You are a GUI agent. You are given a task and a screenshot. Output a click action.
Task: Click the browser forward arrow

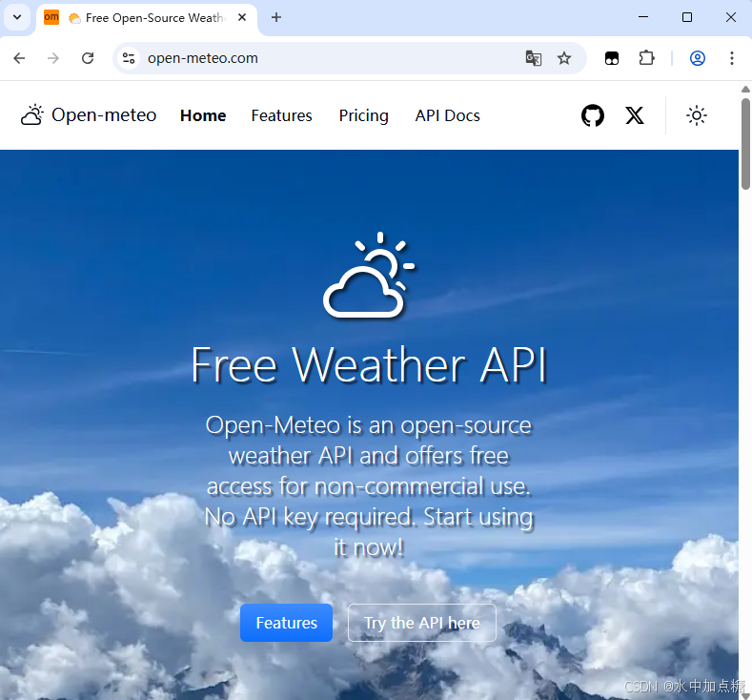[x=53, y=58]
